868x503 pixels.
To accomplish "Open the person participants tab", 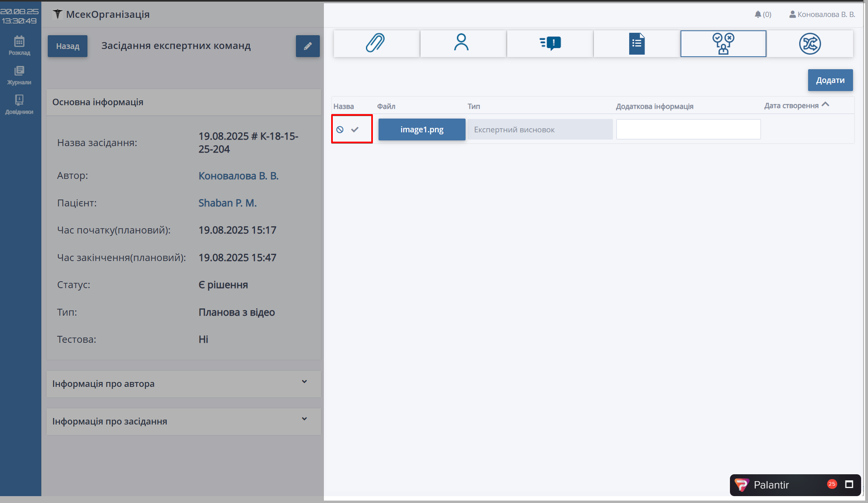I will pyautogui.click(x=462, y=43).
